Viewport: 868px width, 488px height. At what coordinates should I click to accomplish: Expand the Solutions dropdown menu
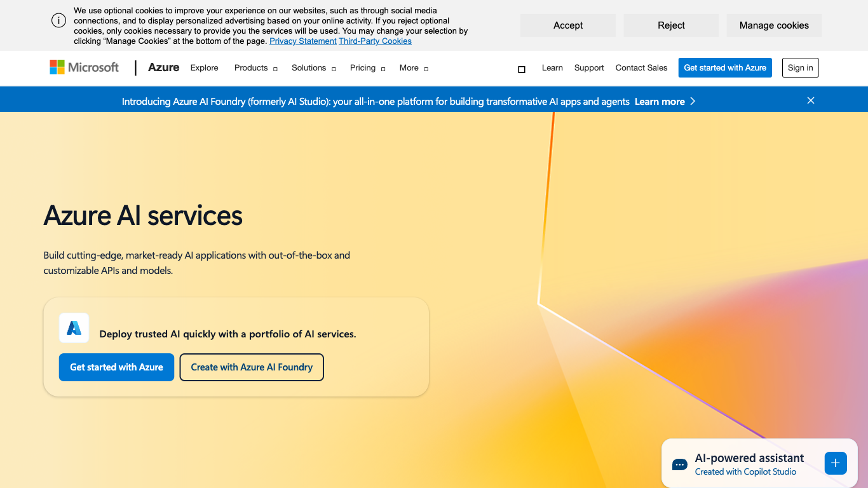coord(314,68)
